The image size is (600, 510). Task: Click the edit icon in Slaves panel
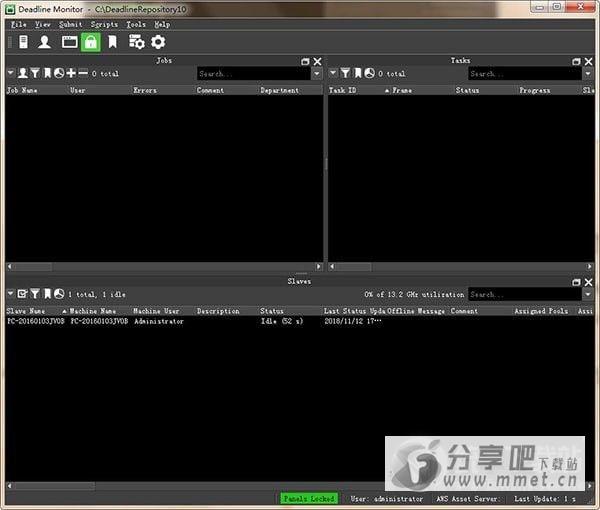pyautogui.click(x=23, y=294)
